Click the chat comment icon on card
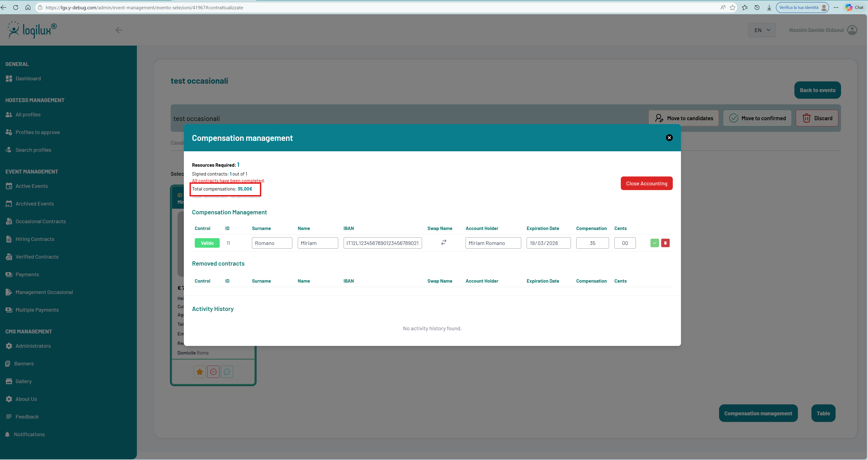 227,372
